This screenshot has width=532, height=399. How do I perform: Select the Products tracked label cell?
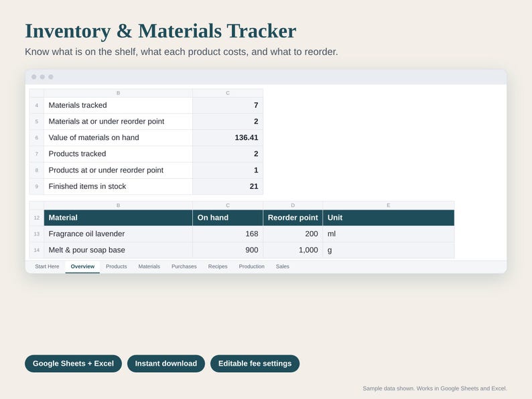pos(118,154)
